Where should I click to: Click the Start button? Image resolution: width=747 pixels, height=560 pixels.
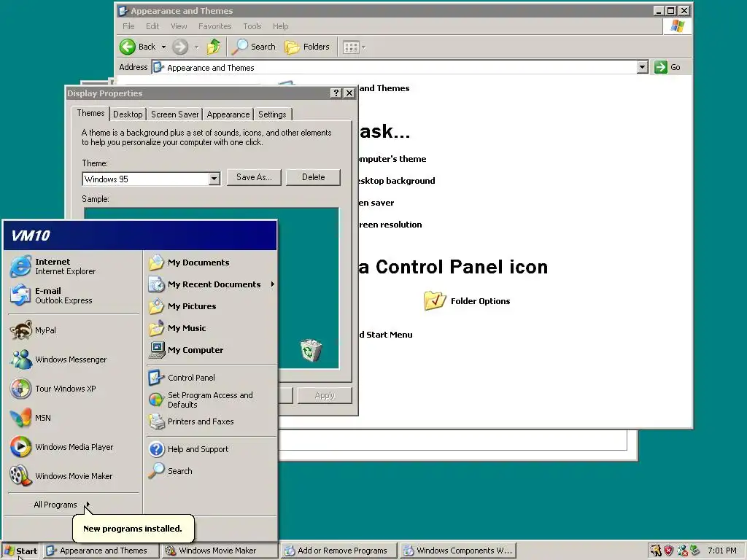coord(20,551)
